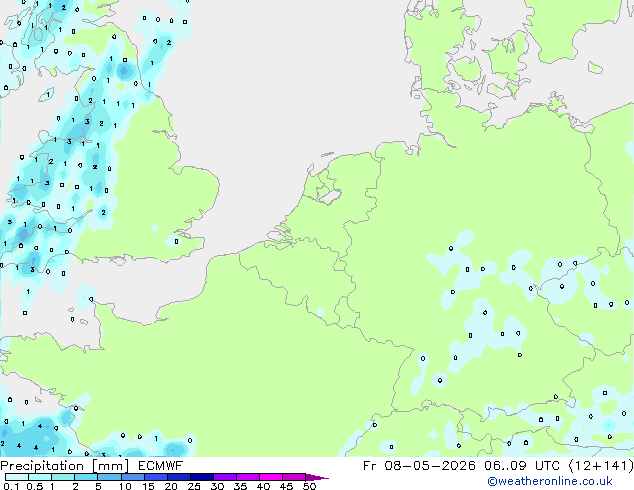Screen dimensions: 634x490
Task: Select the 35–40 mm legend color swatch
Action: point(248,477)
